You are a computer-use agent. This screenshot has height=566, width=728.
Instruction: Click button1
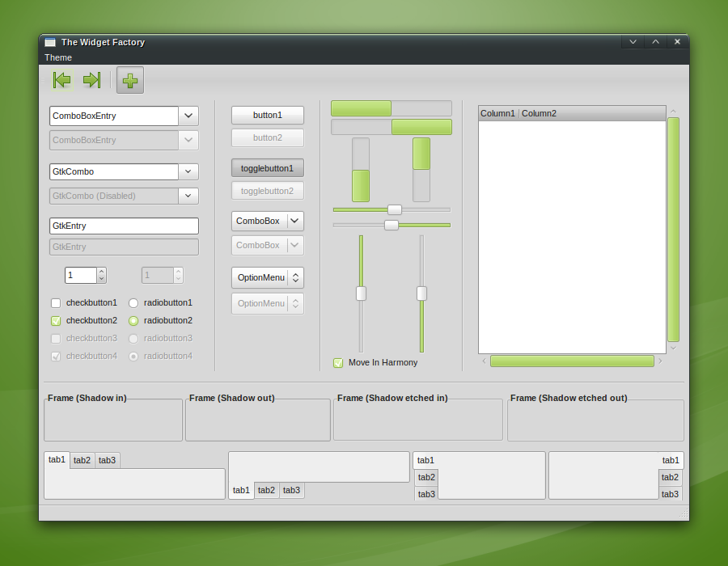tap(268, 115)
